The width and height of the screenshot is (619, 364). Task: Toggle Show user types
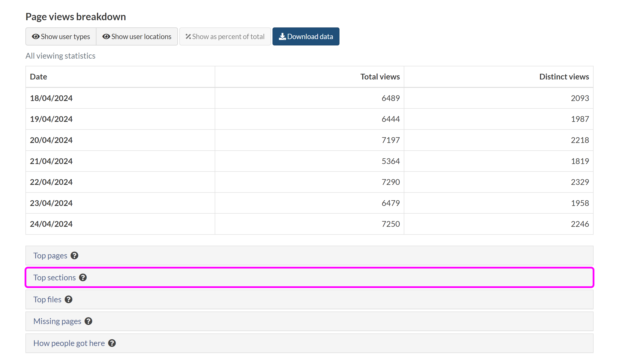[61, 37]
